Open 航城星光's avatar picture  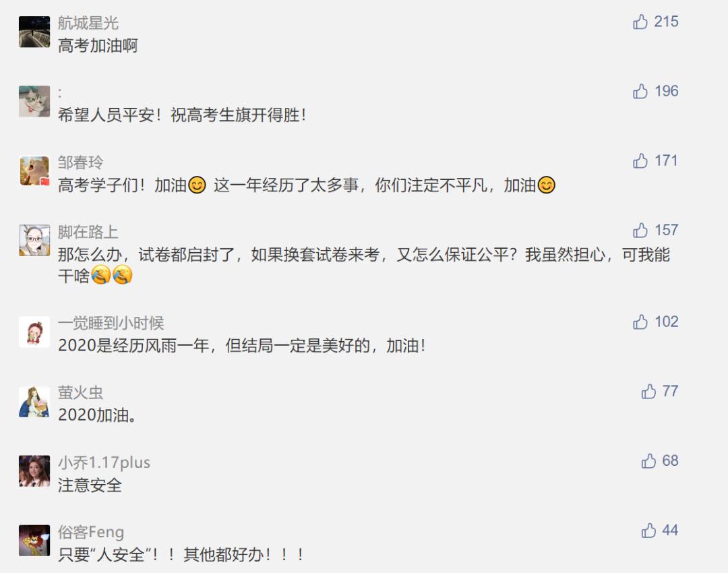(34, 32)
